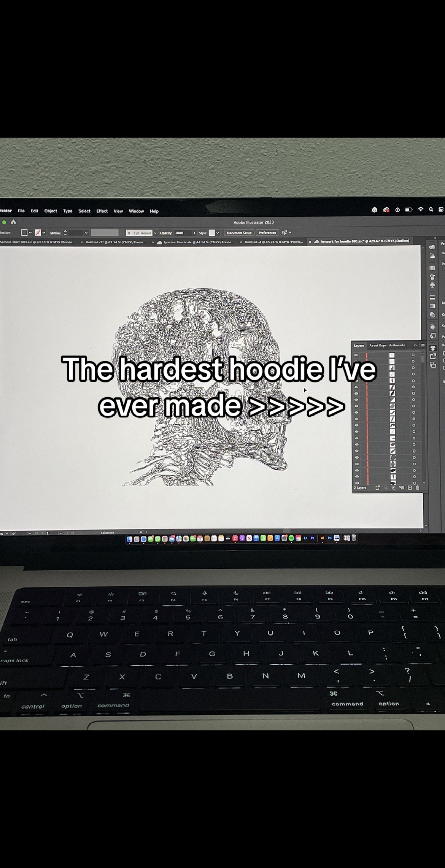
Task: Open the Transparency panel icon
Action: click(x=432, y=314)
